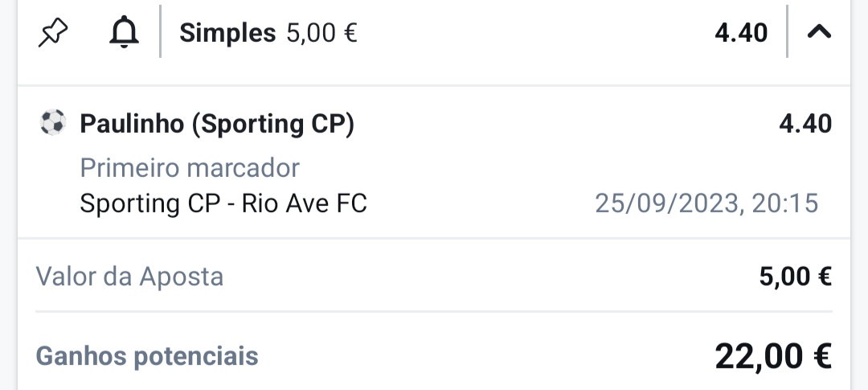Click the 5,00 € bet amount value
The height and width of the screenshot is (390, 868).
click(x=795, y=277)
